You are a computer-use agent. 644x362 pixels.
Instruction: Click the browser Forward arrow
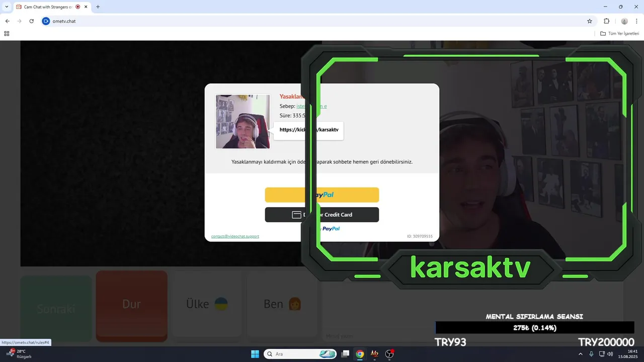point(20,21)
